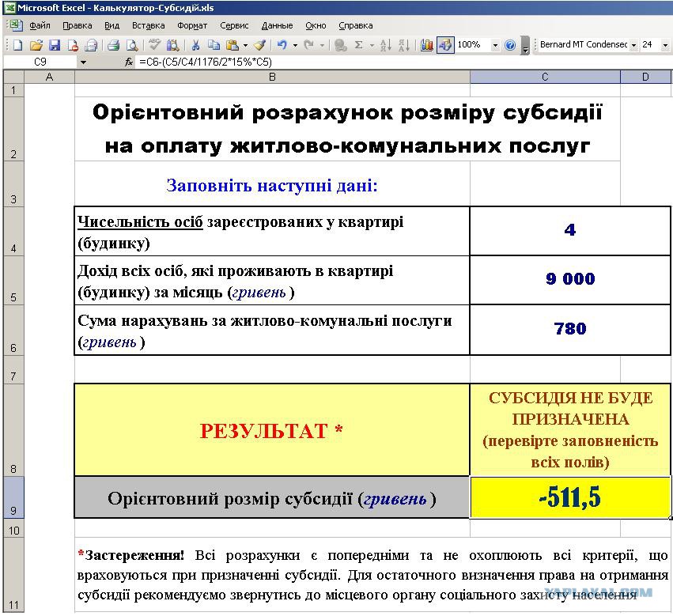
Task: Select charges cell showing 780
Action: (570, 330)
